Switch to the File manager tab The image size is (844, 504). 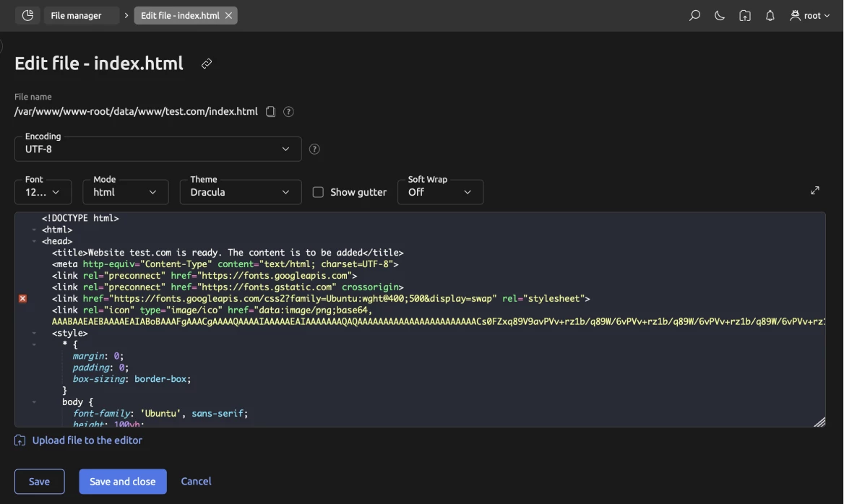81,16
